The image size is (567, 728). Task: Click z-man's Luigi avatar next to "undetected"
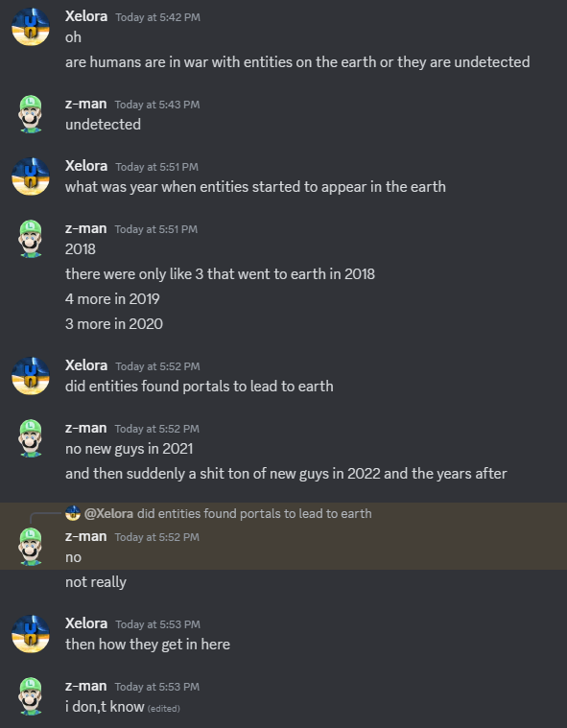[31, 114]
